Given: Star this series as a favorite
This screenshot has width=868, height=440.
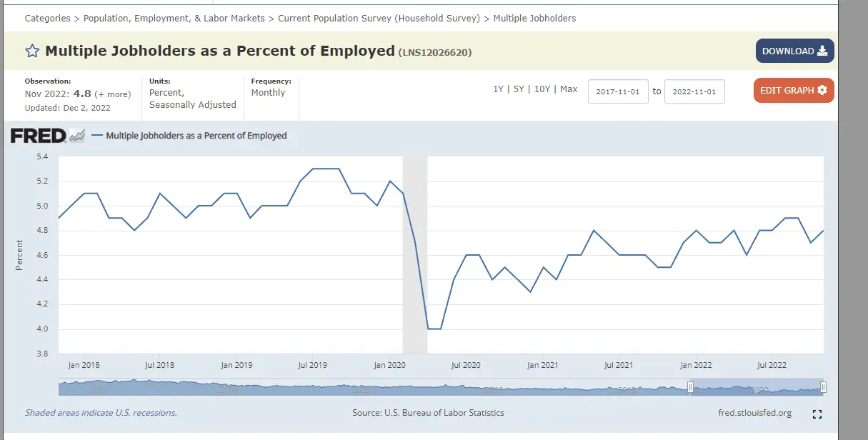Looking at the screenshot, I should click(x=32, y=51).
